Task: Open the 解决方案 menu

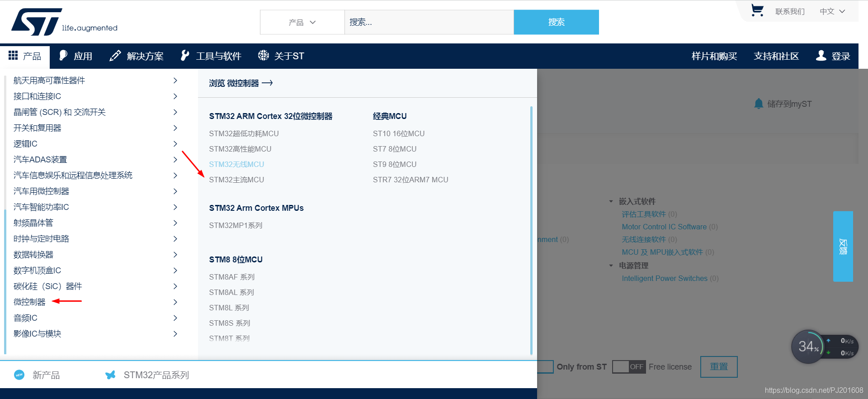Action: point(137,56)
